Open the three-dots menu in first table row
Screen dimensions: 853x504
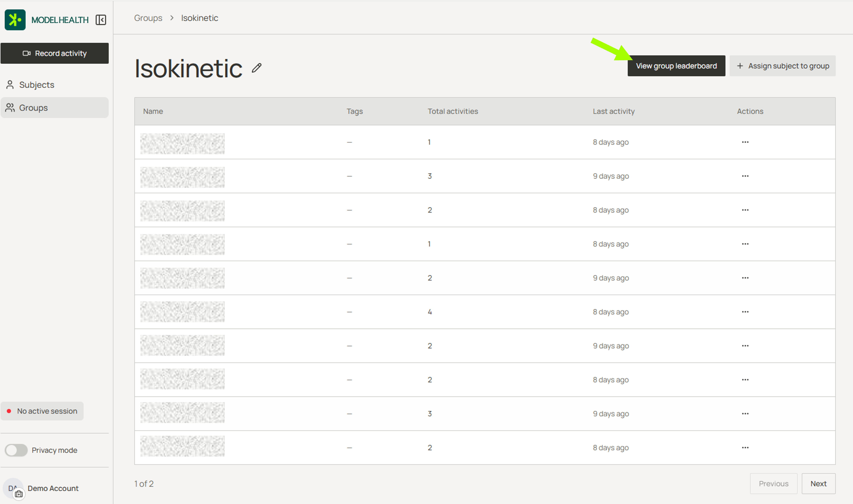point(745,142)
